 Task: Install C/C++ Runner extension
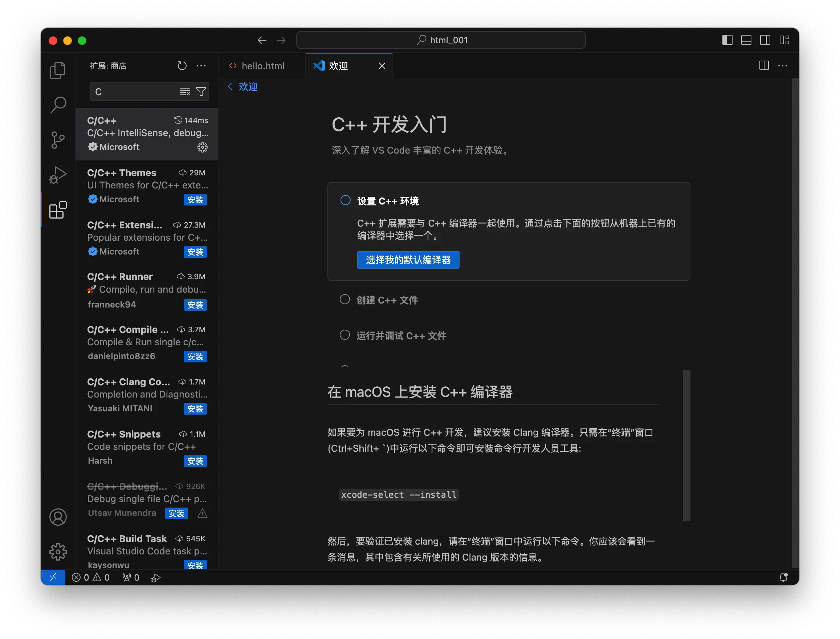(x=195, y=305)
